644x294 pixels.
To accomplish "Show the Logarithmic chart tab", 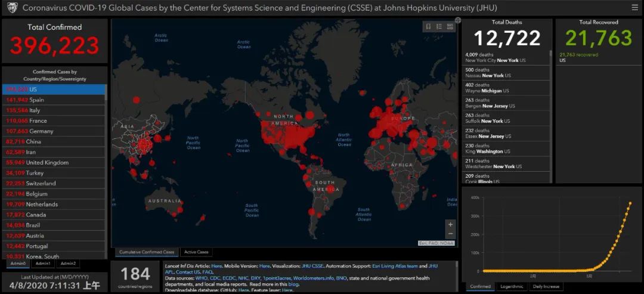I will (512, 287).
